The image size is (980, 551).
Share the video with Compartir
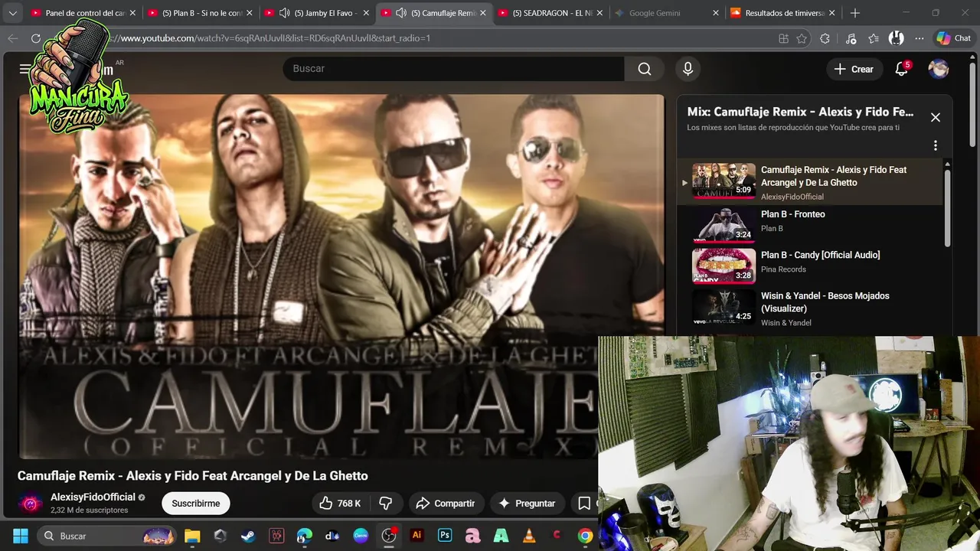(446, 503)
